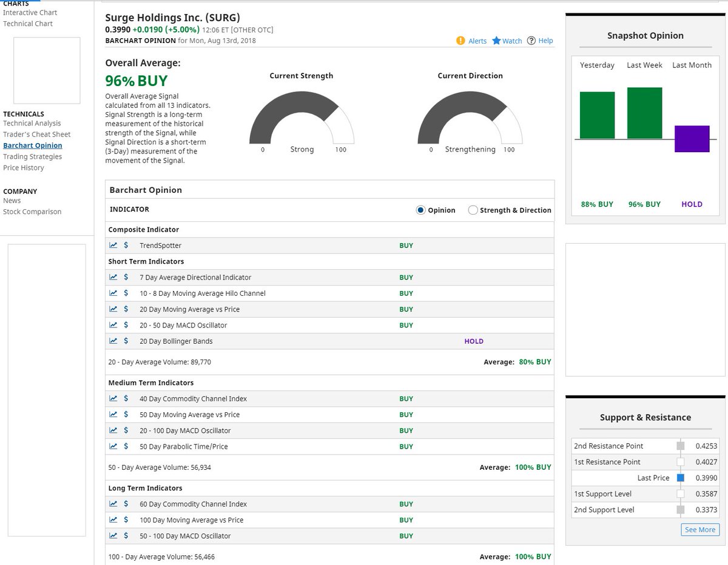Click dollar icon for 100 Day Moving Average vs Price
The height and width of the screenshot is (565, 728).
pyautogui.click(x=126, y=520)
